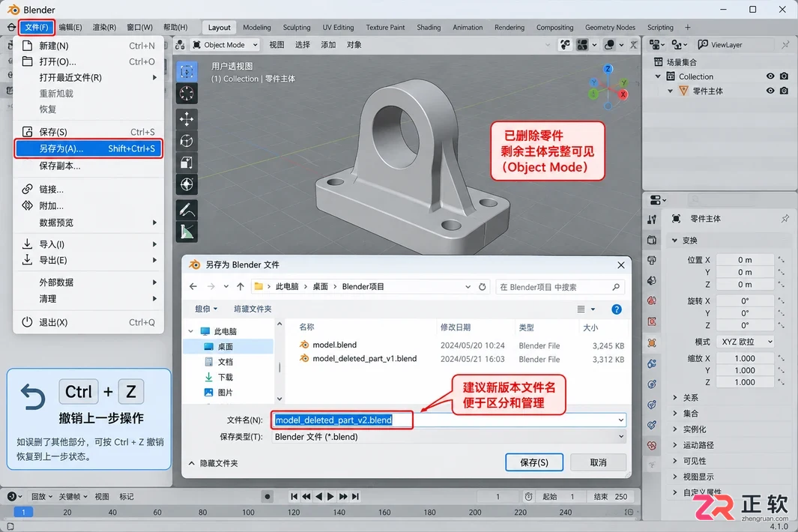Select model_deleted_part_v1.blend file
The height and width of the screenshot is (532, 798).
tap(365, 359)
